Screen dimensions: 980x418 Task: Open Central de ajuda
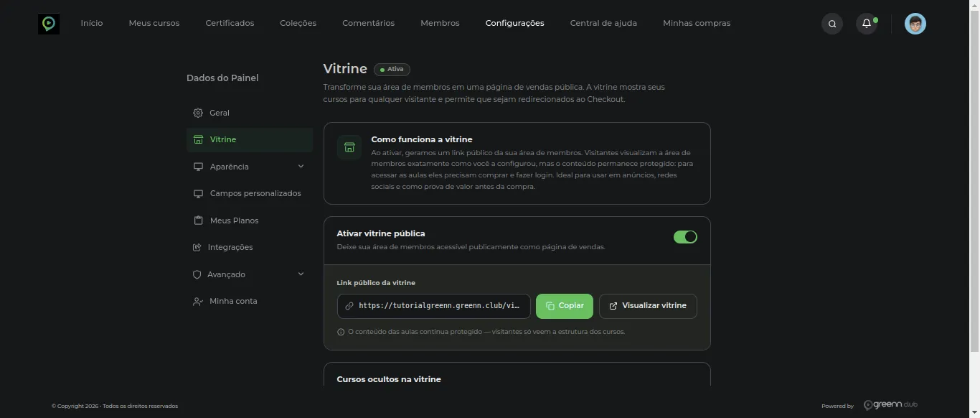click(x=603, y=23)
